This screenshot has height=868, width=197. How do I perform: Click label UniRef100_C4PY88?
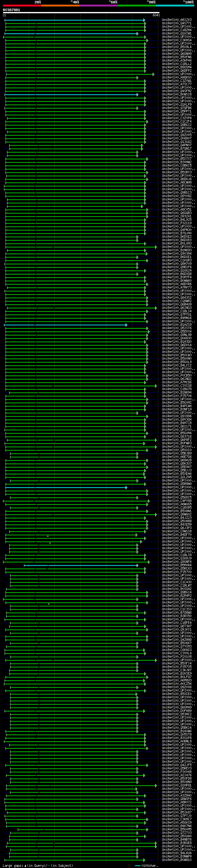pos(177,501)
